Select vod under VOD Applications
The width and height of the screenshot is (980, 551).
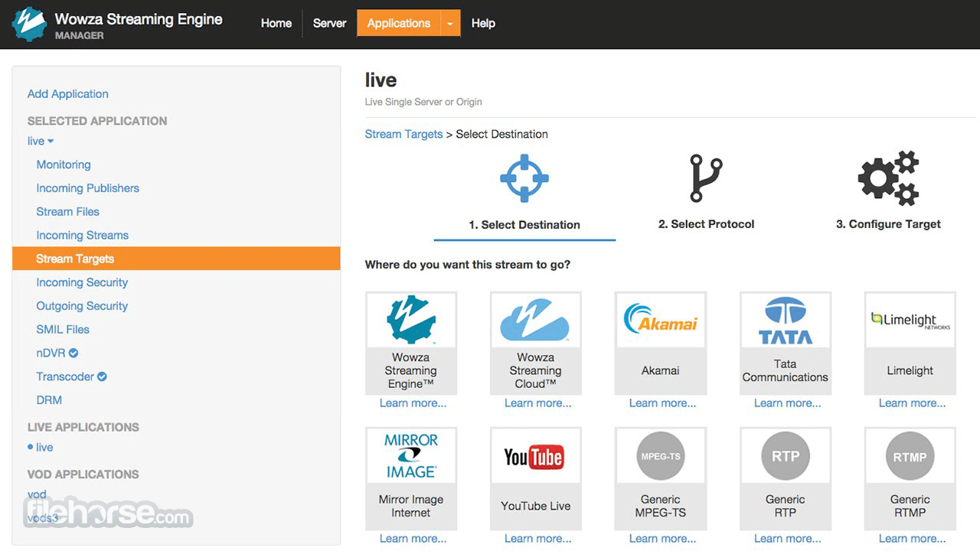(x=37, y=494)
